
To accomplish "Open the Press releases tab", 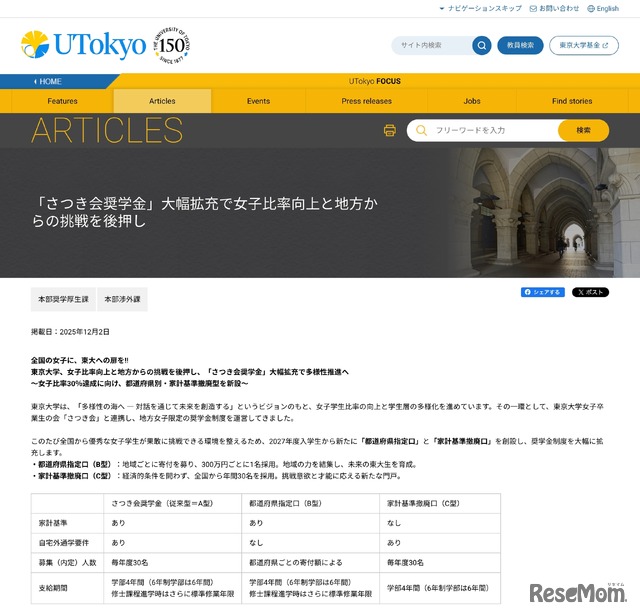I will [367, 101].
